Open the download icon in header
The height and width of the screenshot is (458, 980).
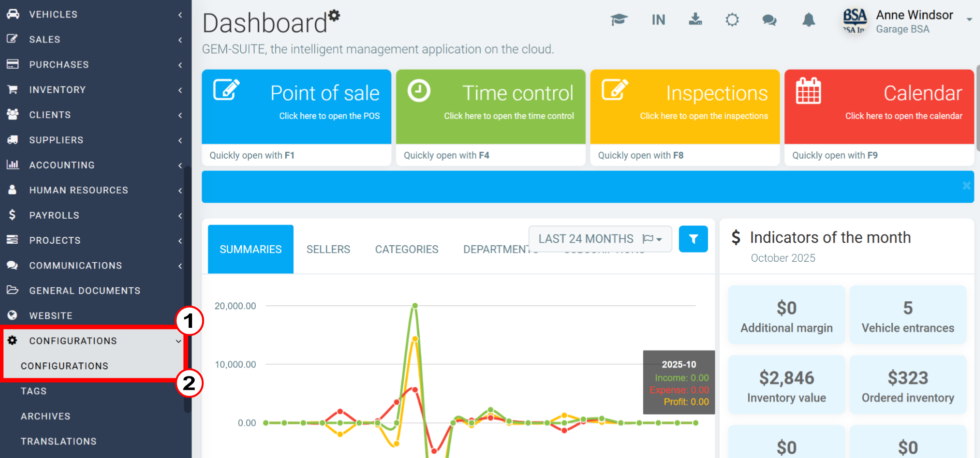click(695, 20)
